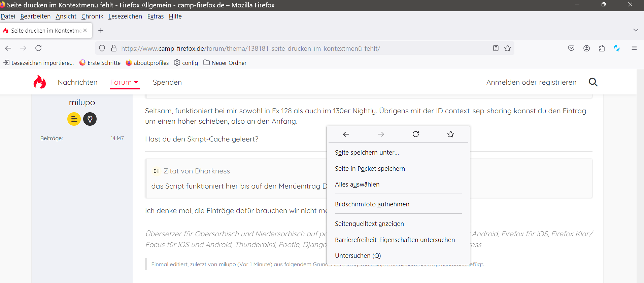Image resolution: width=644 pixels, height=283 pixels.
Task: Click Anmelden oder registrieren link
Action: pos(531,82)
